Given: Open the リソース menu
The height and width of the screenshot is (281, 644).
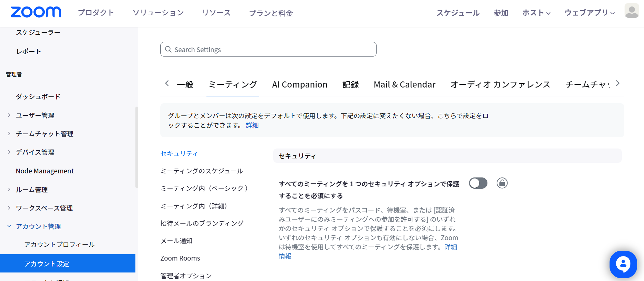Looking at the screenshot, I should [x=216, y=13].
